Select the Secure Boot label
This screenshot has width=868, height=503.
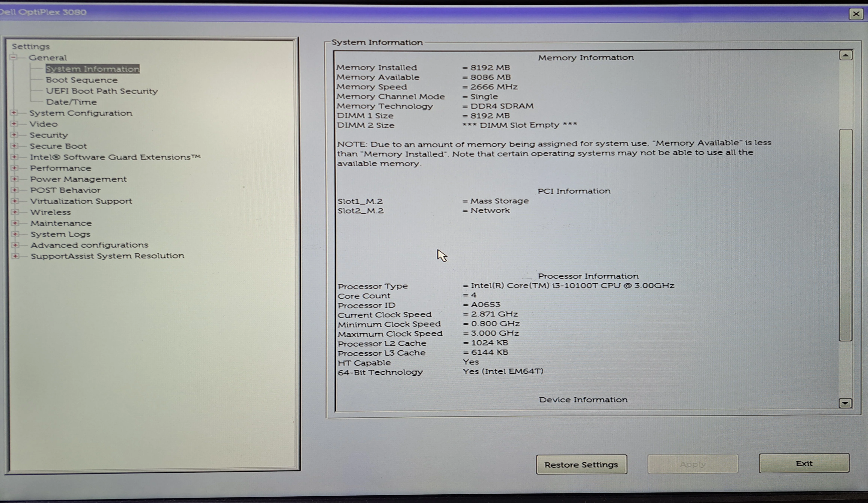(x=58, y=146)
